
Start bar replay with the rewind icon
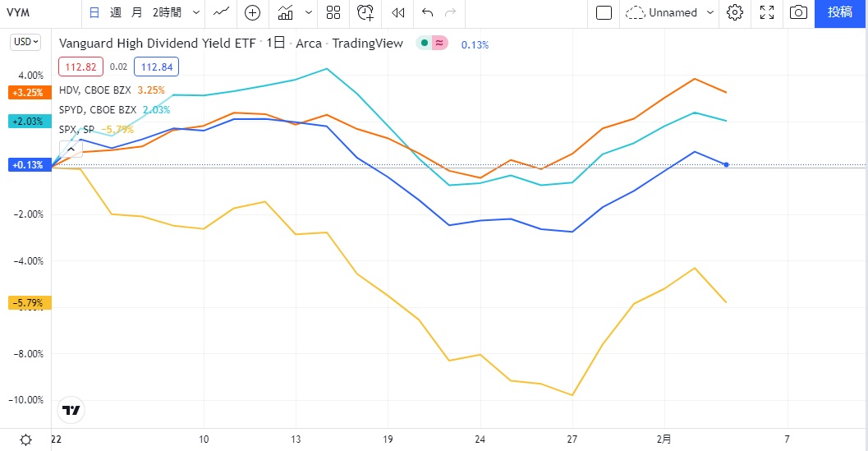397,13
